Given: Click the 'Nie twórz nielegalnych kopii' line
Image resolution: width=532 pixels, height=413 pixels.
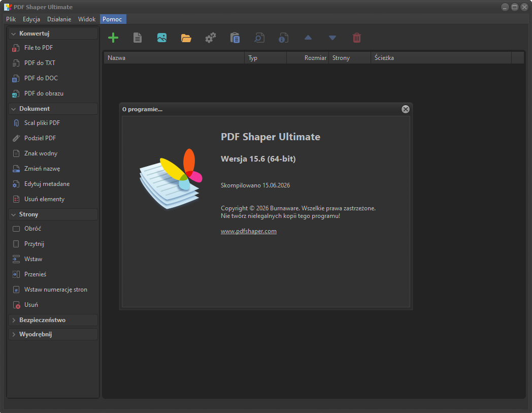Looking at the screenshot, I should (280, 216).
